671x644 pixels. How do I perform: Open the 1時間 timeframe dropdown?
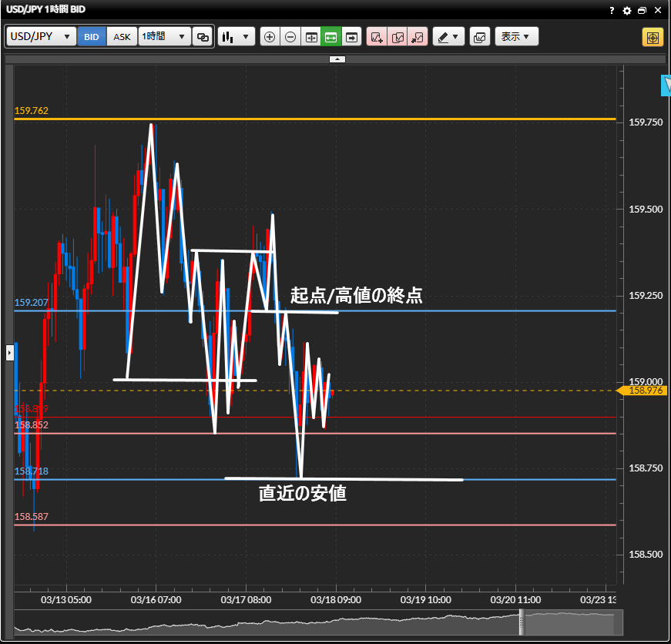coord(164,36)
